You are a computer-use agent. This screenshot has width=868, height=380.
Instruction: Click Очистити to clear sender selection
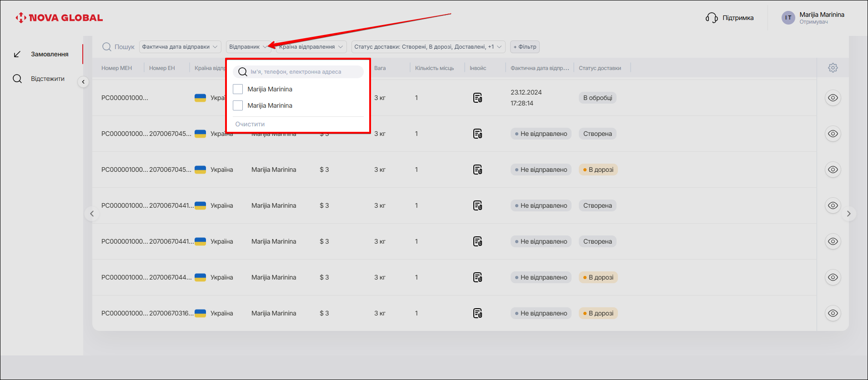[250, 124]
